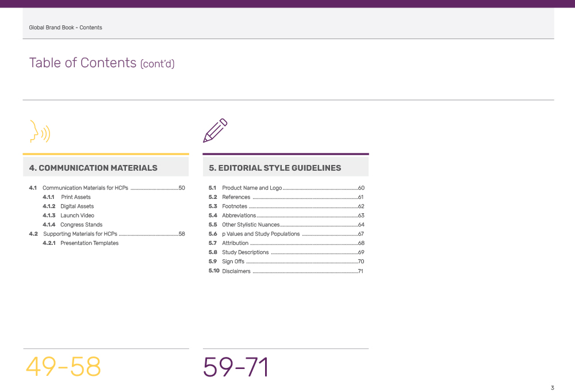Screen dimensions: 575x392
Task: Click the pencil editorial icon
Action: click(x=215, y=130)
